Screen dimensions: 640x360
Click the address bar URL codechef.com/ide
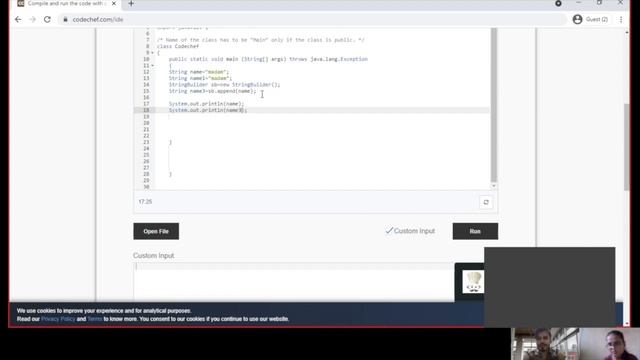coord(98,19)
